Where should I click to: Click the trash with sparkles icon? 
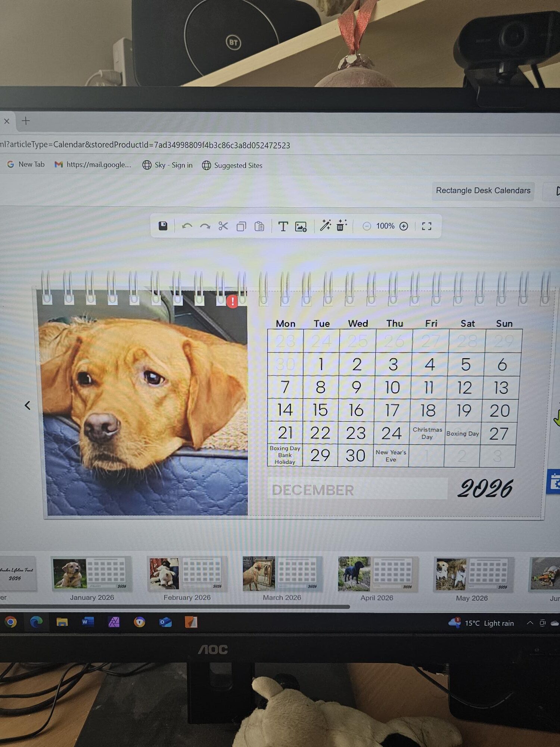(341, 225)
